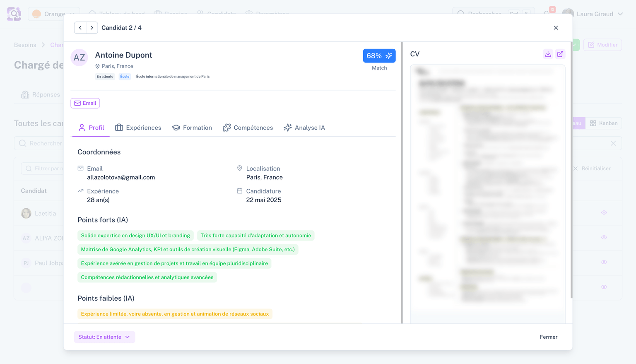The image size is (636, 364).
Task: Click the AZ avatar of Antoine Dupont
Action: pyautogui.click(x=79, y=58)
